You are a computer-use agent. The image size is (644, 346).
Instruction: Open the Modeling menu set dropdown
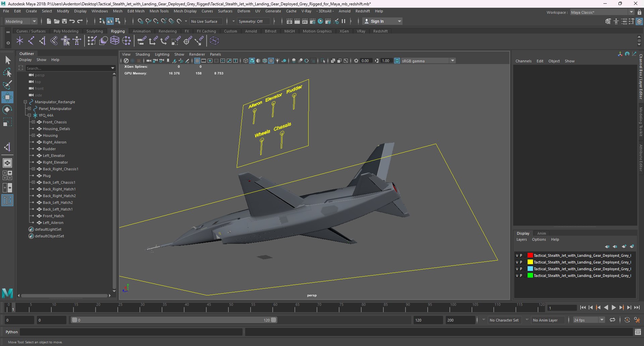coord(21,21)
